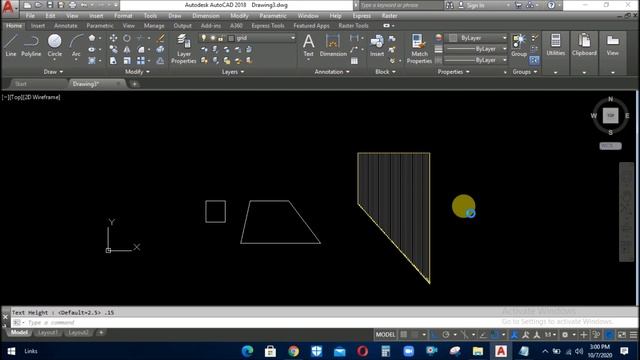
Task: Click the TOP face of the ViewCube
Action: coord(611,116)
